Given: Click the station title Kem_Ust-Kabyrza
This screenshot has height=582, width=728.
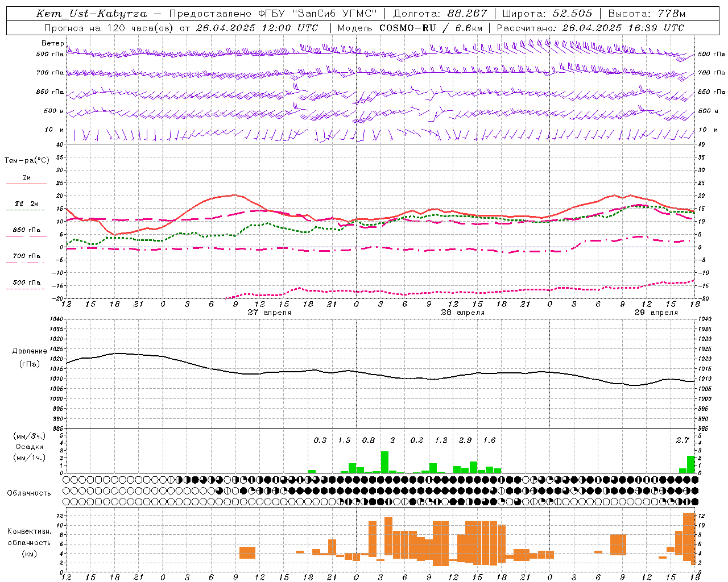Looking at the screenshot, I should tap(91, 14).
